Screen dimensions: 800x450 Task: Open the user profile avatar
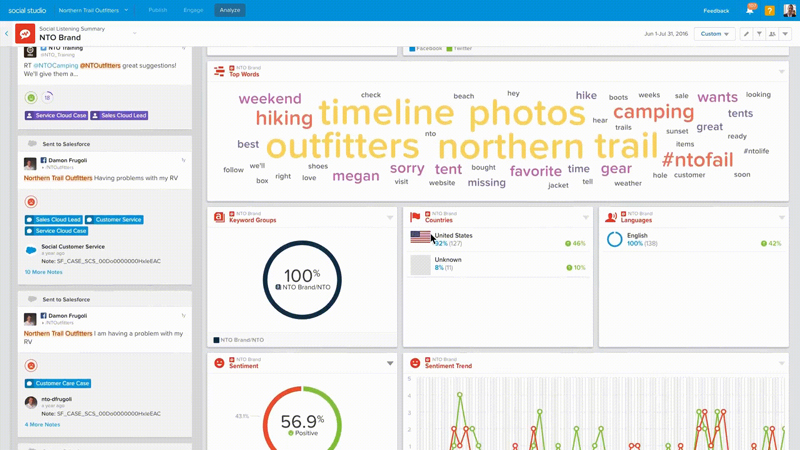pyautogui.click(x=789, y=10)
